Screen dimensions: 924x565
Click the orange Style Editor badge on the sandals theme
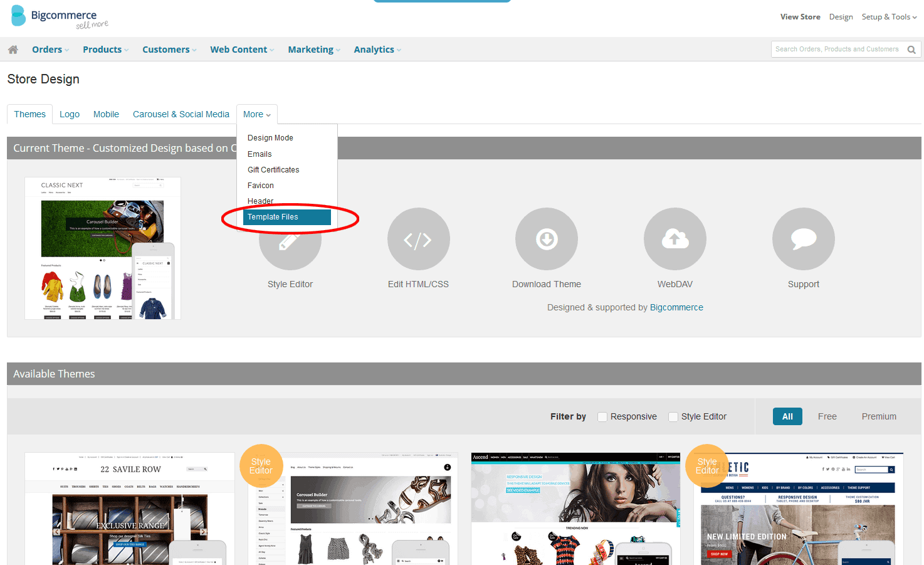pos(261,466)
